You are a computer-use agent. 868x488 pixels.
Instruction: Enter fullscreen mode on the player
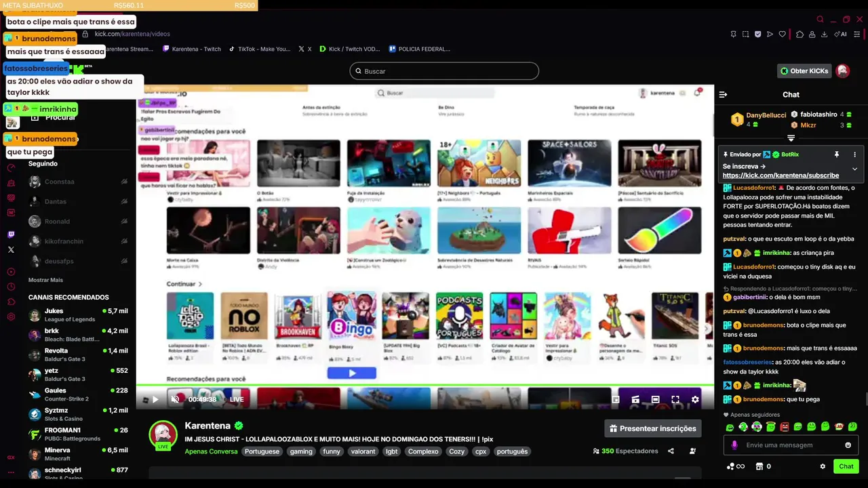coord(675,400)
